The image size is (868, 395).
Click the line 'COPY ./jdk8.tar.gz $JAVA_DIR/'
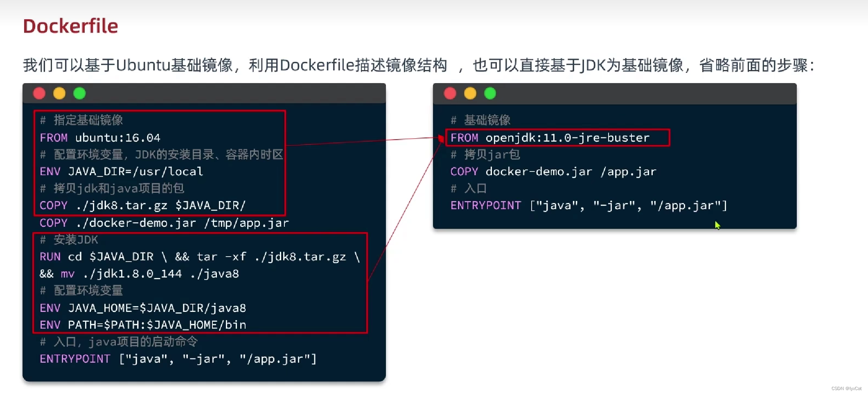coord(142,205)
